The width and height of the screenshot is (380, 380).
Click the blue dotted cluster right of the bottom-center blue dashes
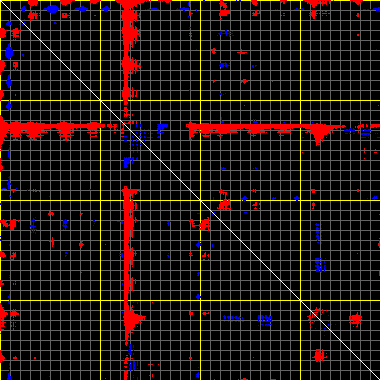(x=265, y=320)
